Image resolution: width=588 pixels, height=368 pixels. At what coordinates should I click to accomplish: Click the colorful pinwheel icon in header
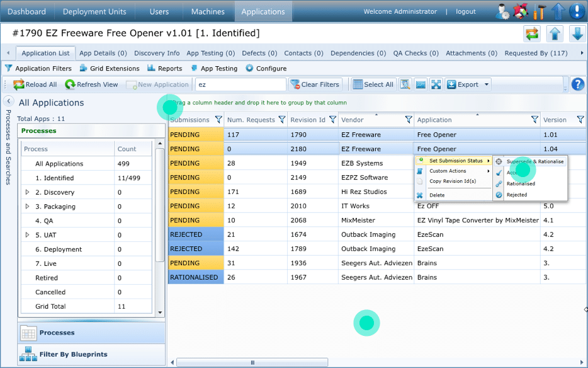521,11
